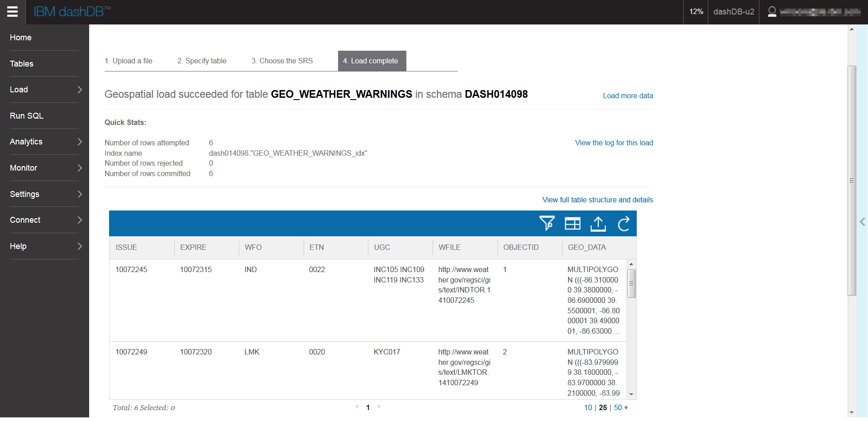Open the hamburger navigation menu

[12, 11]
